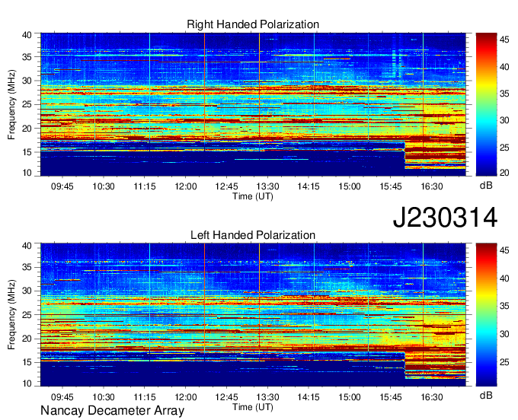Click the 12:00 tick on Right Handed plot
The height and width of the screenshot is (420, 518).
point(186,186)
